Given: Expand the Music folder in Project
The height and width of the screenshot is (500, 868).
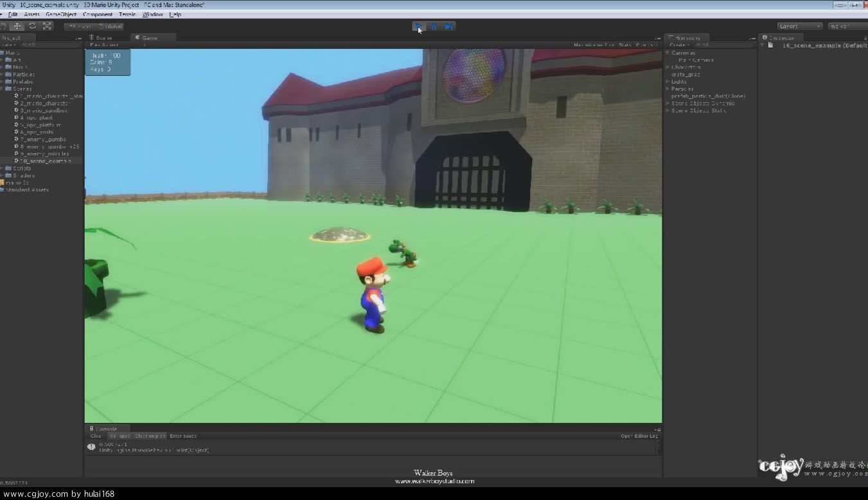Looking at the screenshot, I should 2,67.
